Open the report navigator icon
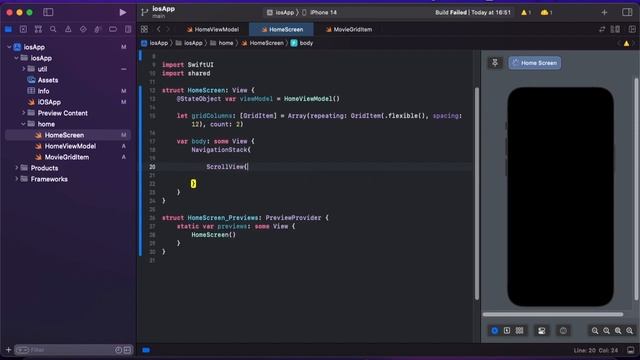Image resolution: width=640 pixels, height=360 pixels. [128, 29]
